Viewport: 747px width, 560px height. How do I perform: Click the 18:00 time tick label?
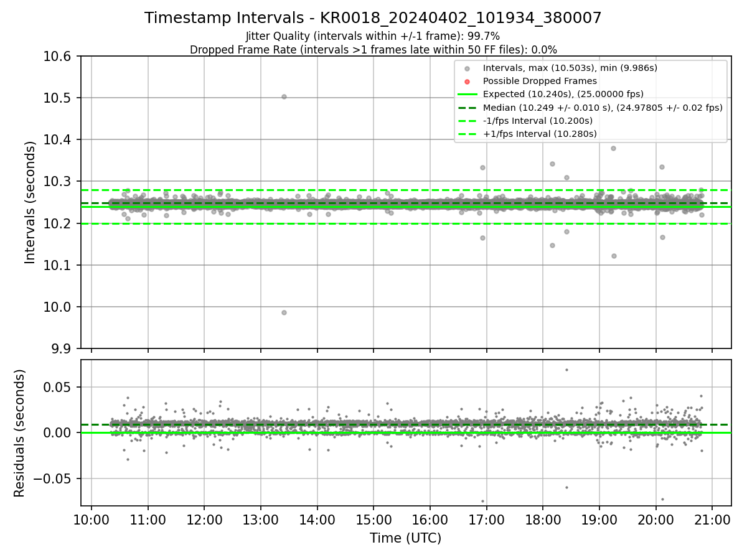[543, 521]
